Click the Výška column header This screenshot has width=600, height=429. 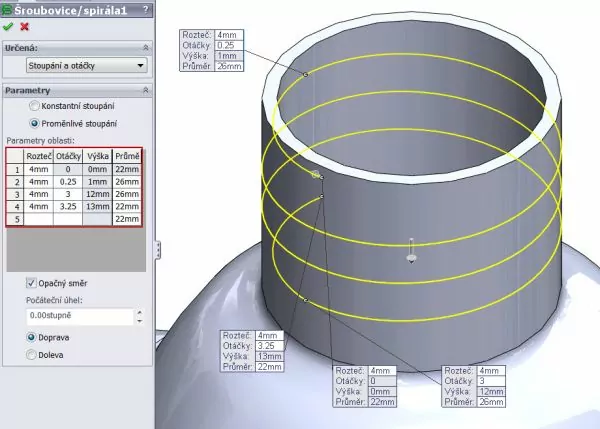[98, 156]
